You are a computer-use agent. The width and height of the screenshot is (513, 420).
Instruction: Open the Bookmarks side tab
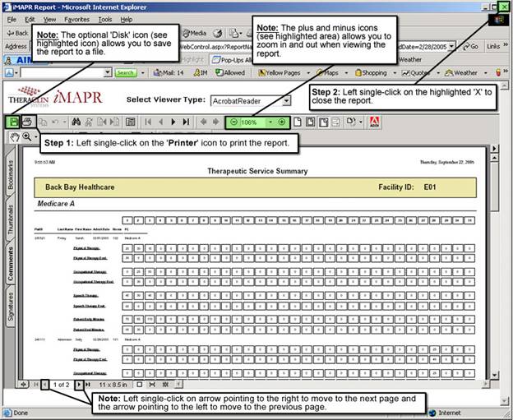pos(11,174)
